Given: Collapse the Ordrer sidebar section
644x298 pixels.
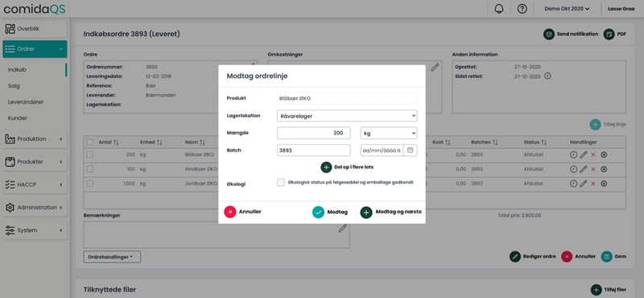Looking at the screenshot, I should point(35,49).
